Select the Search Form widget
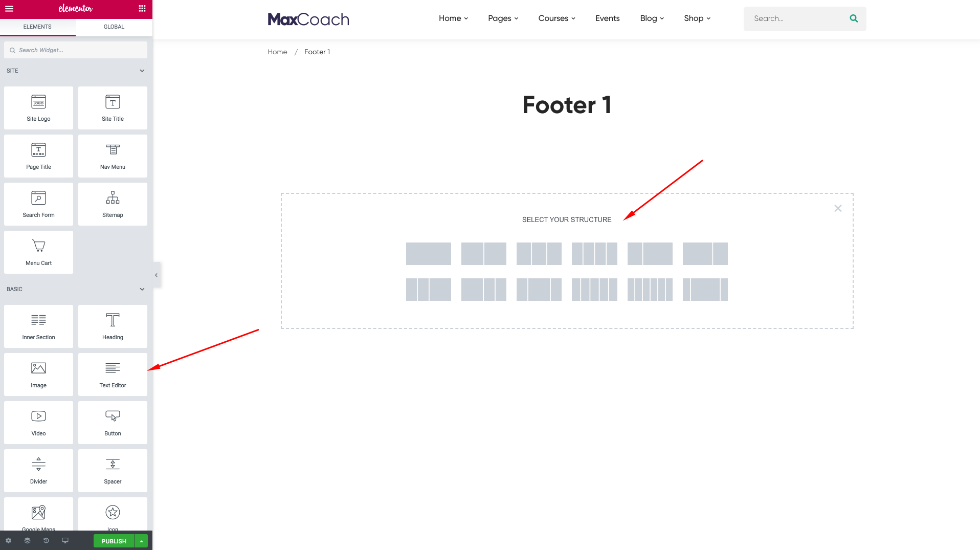 point(38,204)
